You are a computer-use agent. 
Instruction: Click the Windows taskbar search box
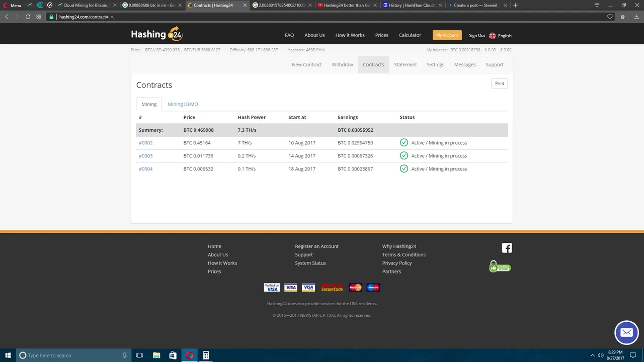click(74, 355)
